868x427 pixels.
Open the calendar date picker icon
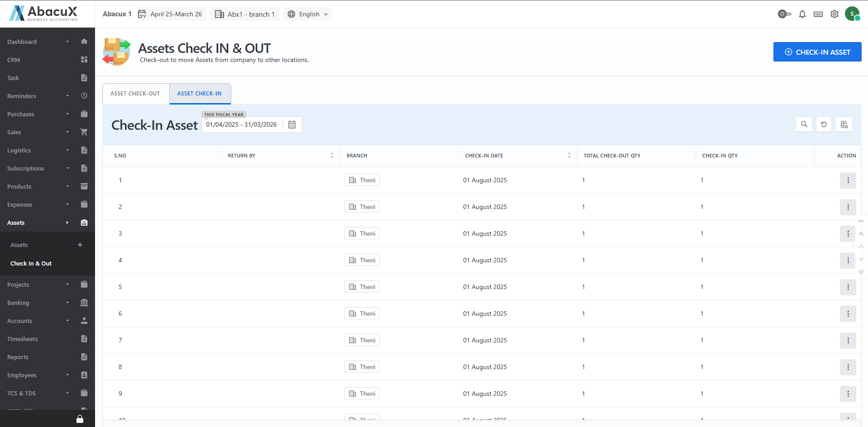(292, 125)
